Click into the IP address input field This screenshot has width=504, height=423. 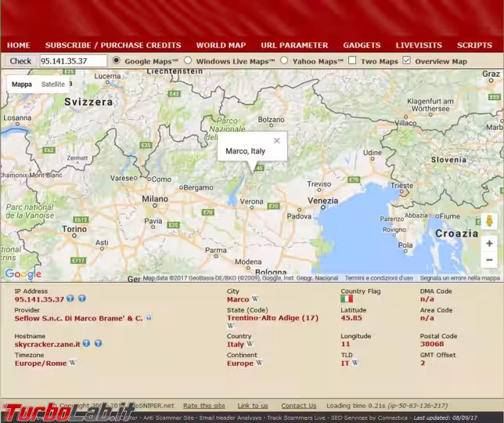click(74, 61)
